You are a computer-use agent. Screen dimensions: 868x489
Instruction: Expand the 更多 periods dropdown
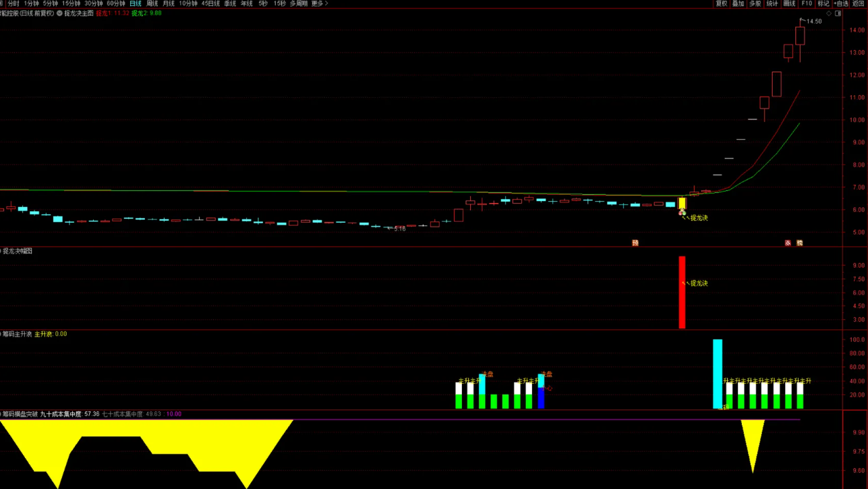(x=319, y=4)
